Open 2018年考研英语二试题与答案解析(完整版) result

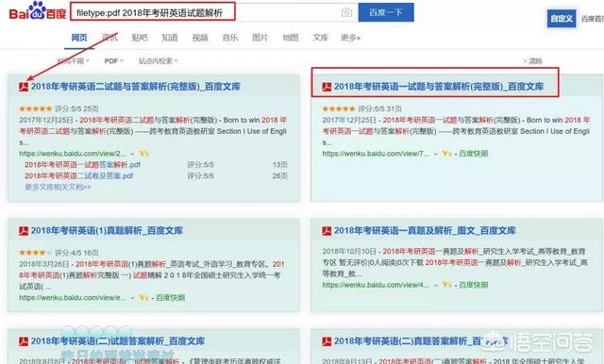click(136, 87)
